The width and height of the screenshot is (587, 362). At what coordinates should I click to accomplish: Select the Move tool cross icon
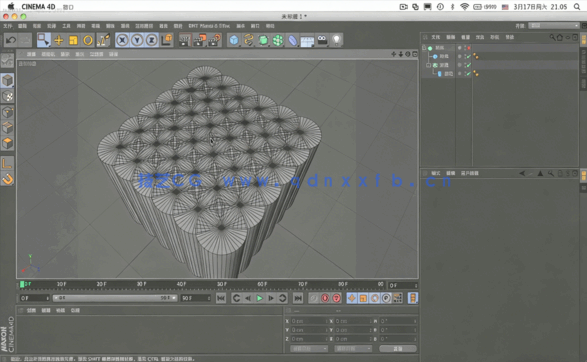pos(59,40)
